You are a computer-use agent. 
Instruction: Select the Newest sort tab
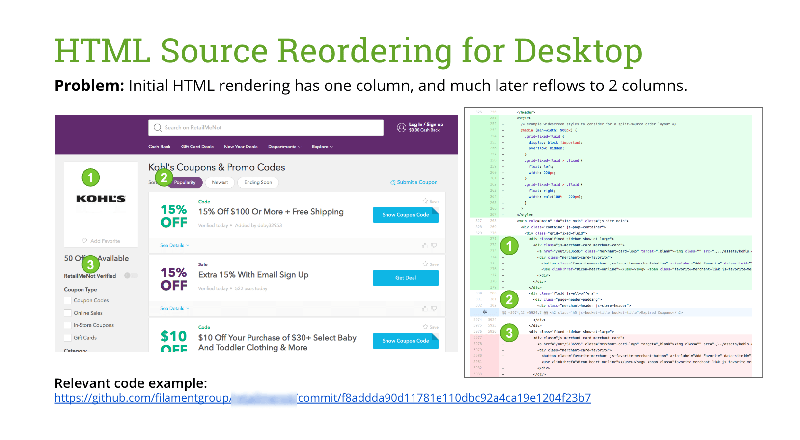pyautogui.click(x=220, y=182)
